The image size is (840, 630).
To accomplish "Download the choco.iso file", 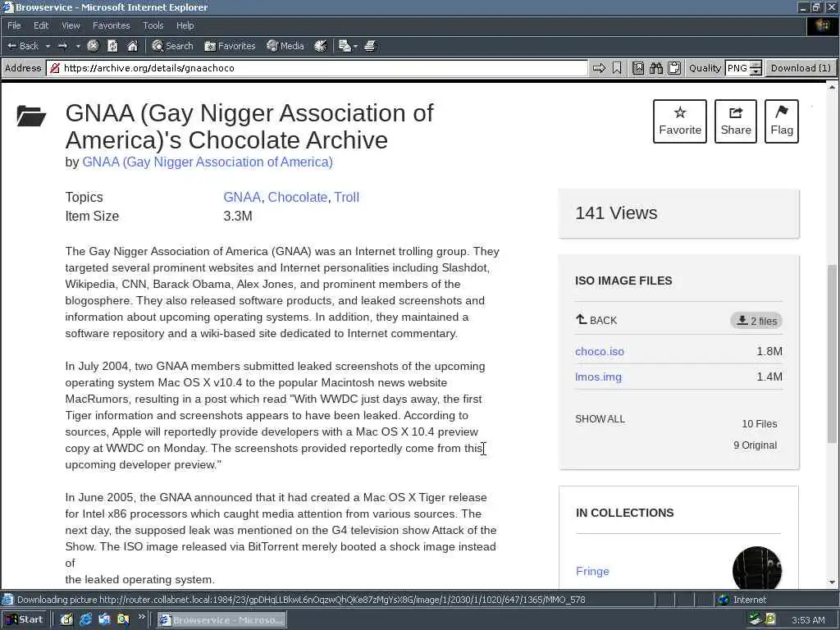I will [x=600, y=351].
